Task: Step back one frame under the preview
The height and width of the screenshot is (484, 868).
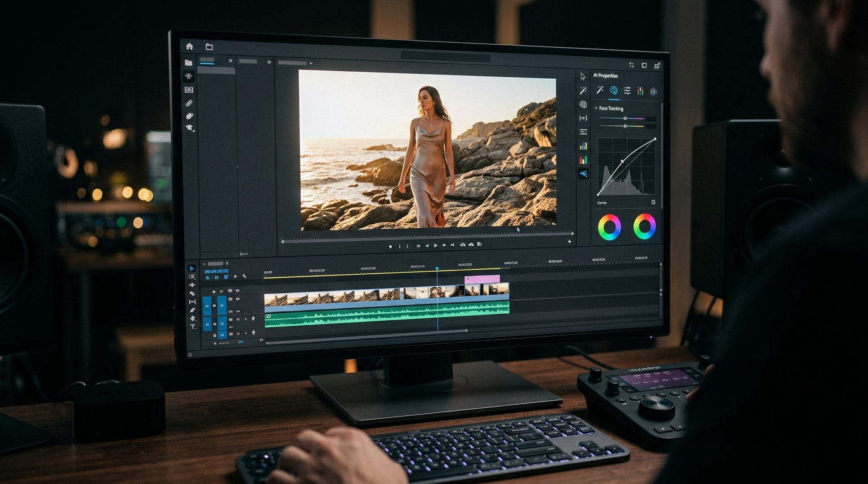Action: pyautogui.click(x=427, y=246)
